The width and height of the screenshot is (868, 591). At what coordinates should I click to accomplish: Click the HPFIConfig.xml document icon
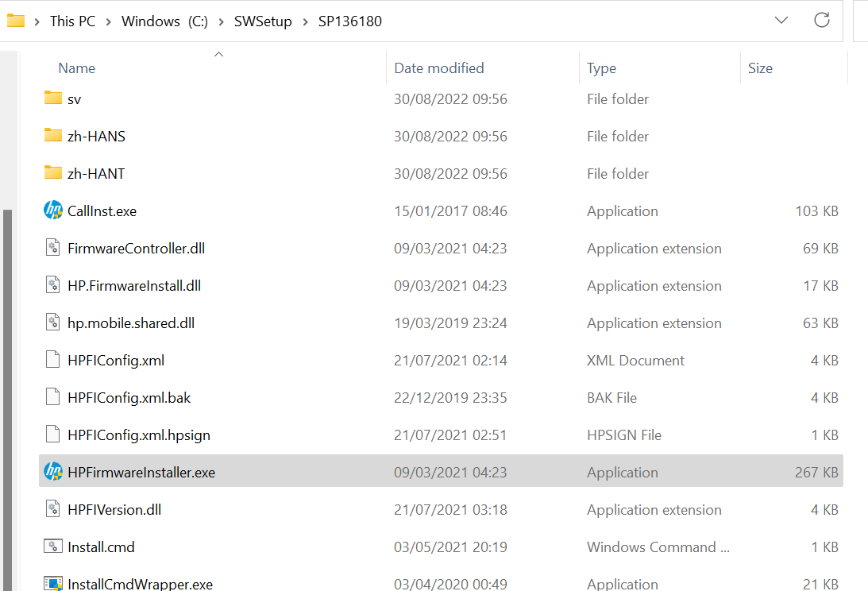[52, 360]
